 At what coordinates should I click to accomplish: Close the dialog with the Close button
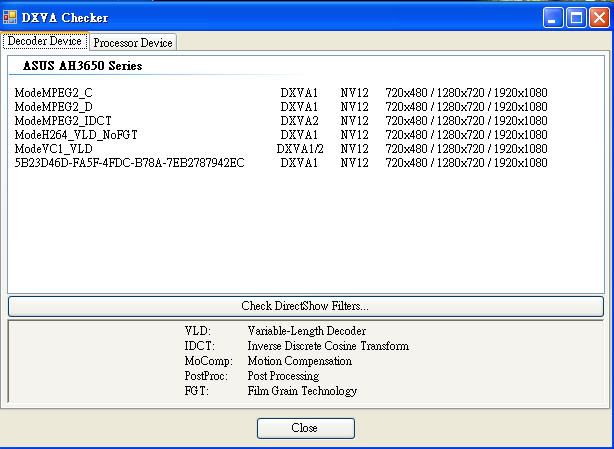pyautogui.click(x=306, y=428)
